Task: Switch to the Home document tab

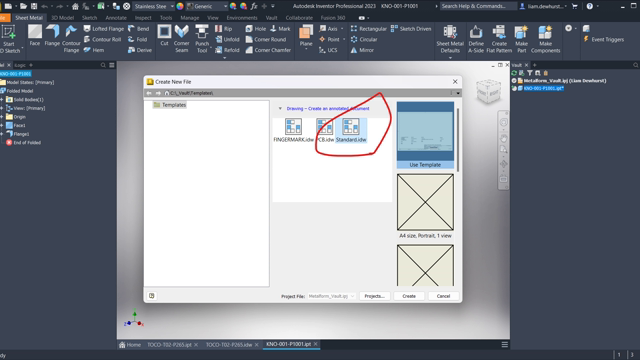Action: pyautogui.click(x=130, y=344)
